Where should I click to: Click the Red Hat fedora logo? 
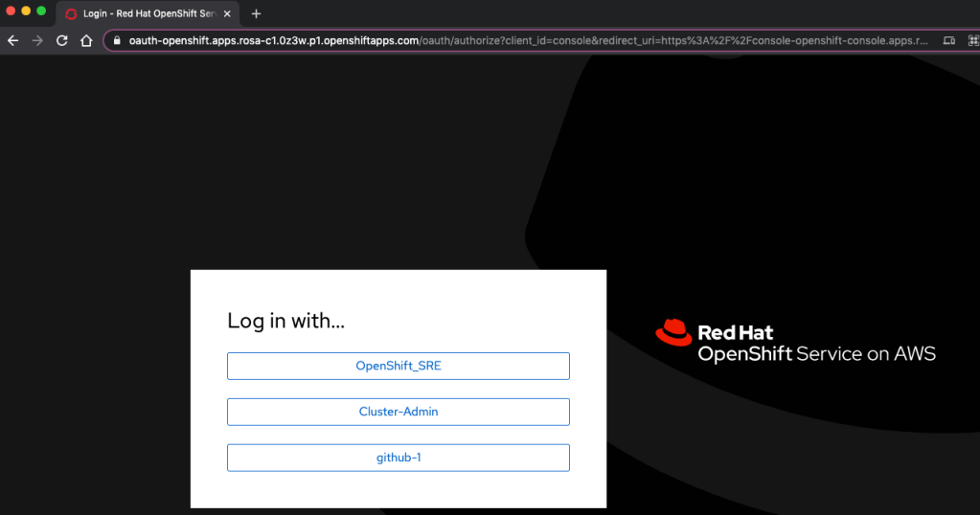(673, 331)
